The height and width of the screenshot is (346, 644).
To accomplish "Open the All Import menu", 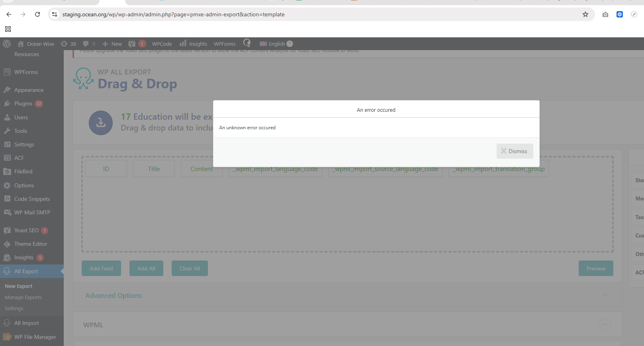I will (x=26, y=323).
